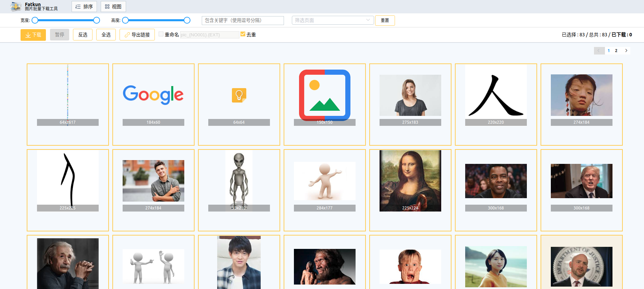Image resolution: width=644 pixels, height=289 pixels.
Task: Select the Google logo thumbnail
Action: (x=153, y=95)
